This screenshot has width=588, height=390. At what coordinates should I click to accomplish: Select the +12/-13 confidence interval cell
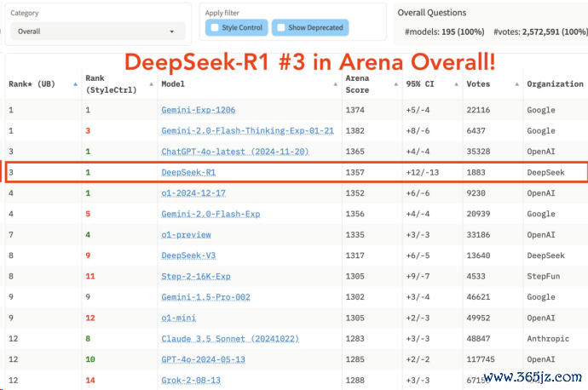coord(422,172)
